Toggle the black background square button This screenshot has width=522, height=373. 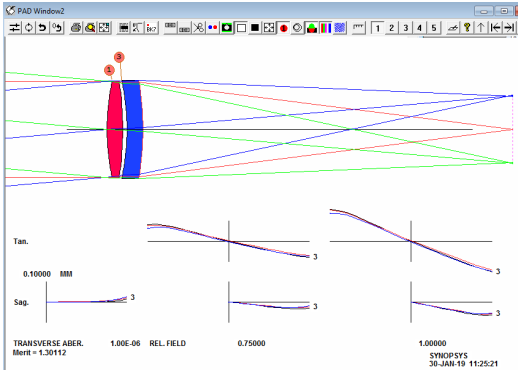click(x=255, y=28)
